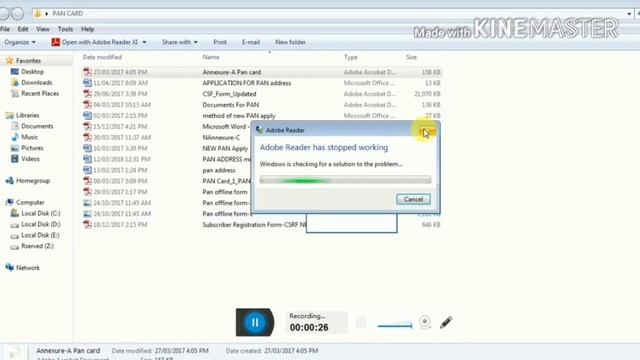Click Word icon of method of new PAN apply
Screen dimensions: 640x360
87,116
